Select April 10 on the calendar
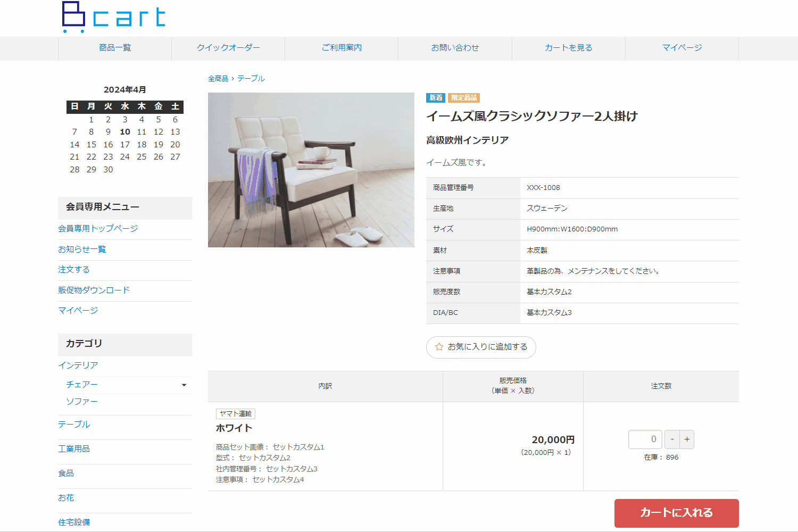798x532 pixels. [x=125, y=131]
